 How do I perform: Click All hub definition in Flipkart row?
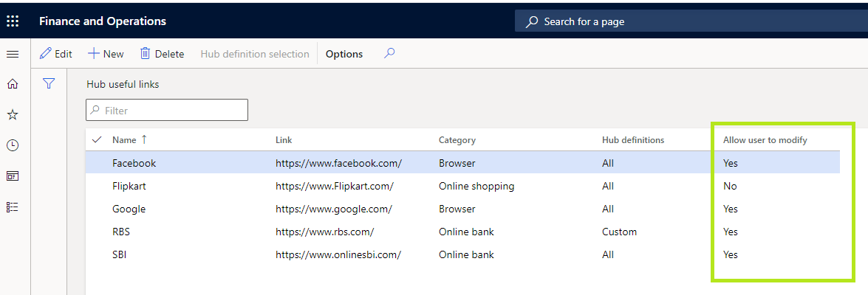coord(608,186)
